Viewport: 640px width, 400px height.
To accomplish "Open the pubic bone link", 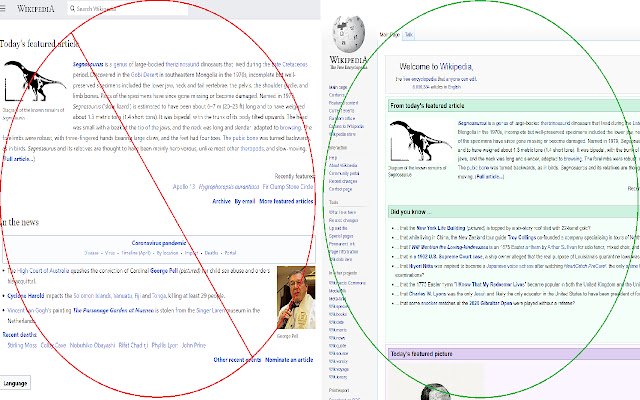I will coord(245,138).
